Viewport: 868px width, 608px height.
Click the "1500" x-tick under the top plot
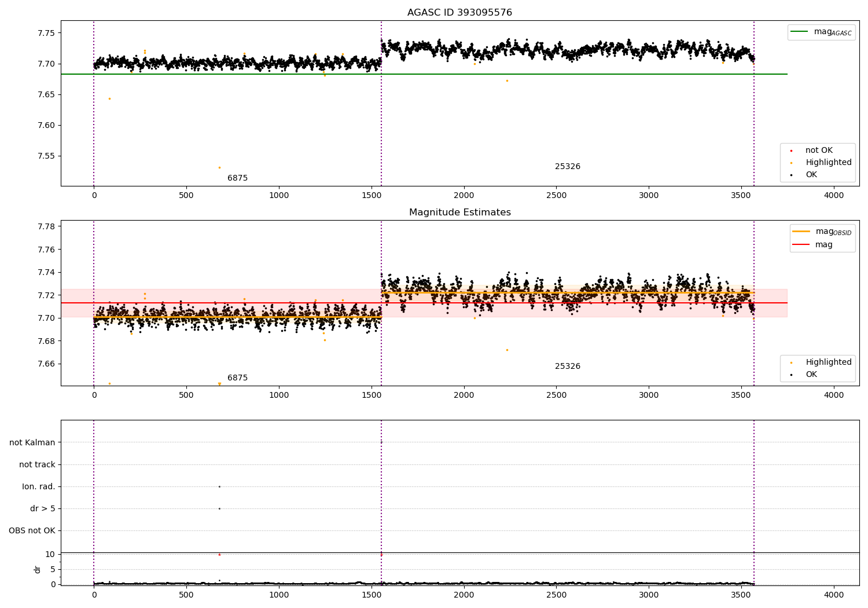tap(372, 196)
